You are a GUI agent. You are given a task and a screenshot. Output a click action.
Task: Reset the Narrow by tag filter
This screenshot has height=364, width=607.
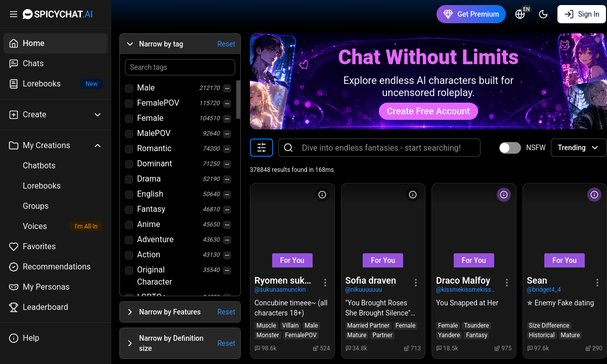coord(226,44)
